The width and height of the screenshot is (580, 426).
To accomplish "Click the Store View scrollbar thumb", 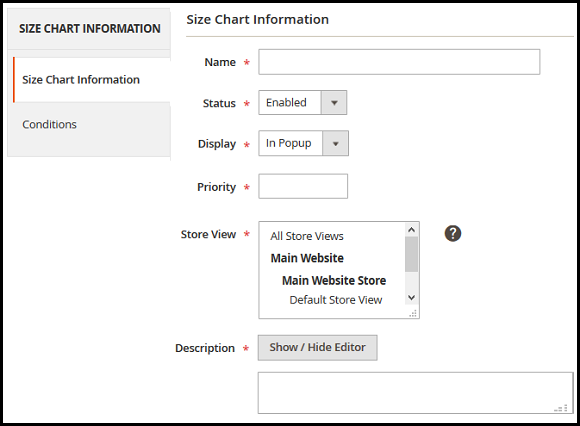I will pos(411,254).
